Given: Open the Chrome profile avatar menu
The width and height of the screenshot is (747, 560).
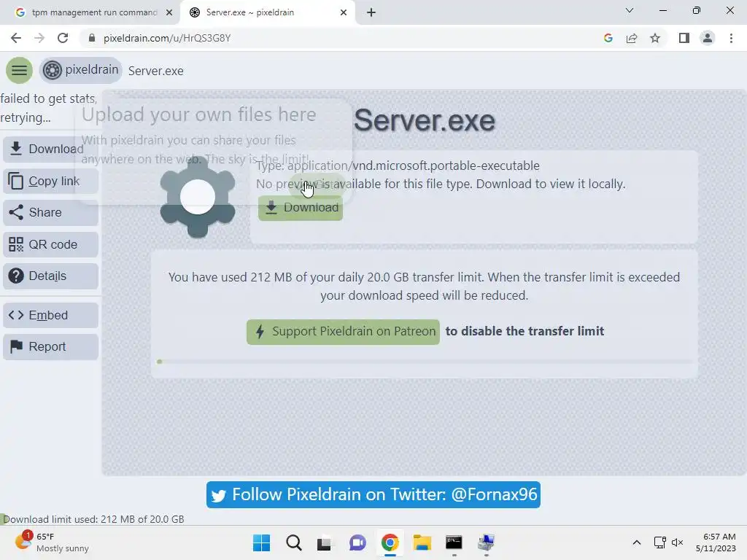Looking at the screenshot, I should [708, 38].
